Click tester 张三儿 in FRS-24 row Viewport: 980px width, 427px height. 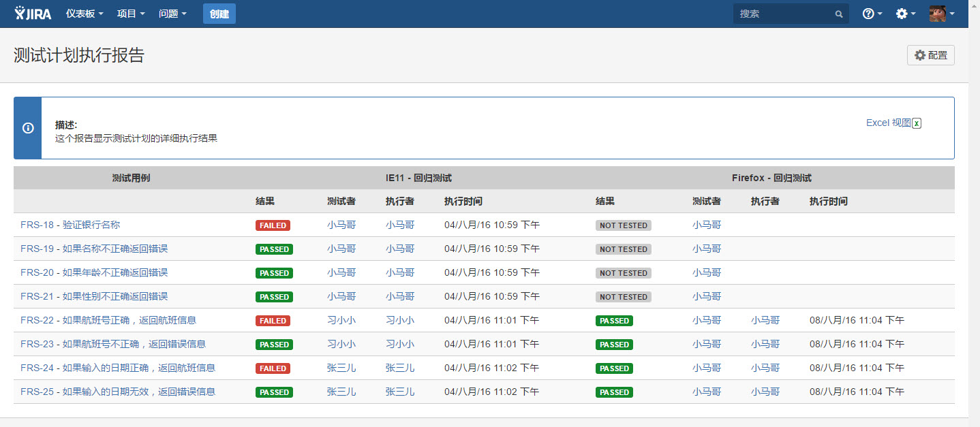(x=341, y=368)
